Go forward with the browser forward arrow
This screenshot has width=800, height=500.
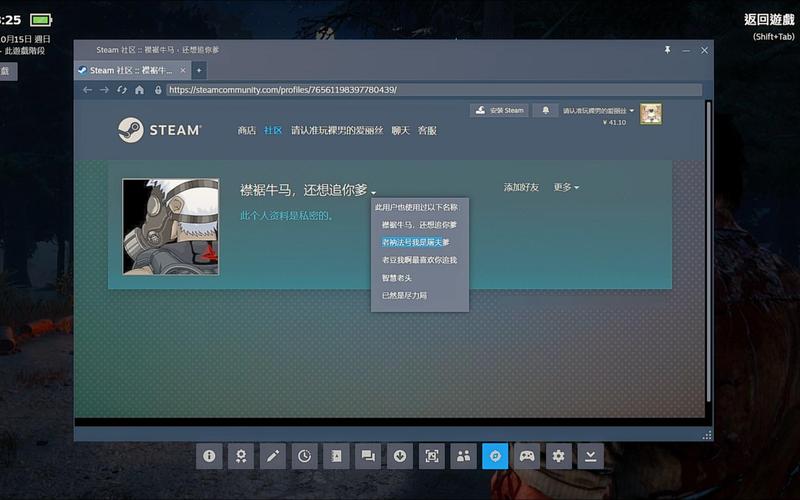click(x=104, y=90)
